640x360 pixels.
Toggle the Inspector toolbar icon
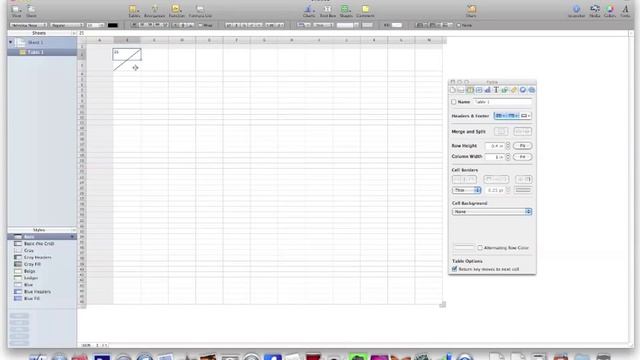(576, 11)
